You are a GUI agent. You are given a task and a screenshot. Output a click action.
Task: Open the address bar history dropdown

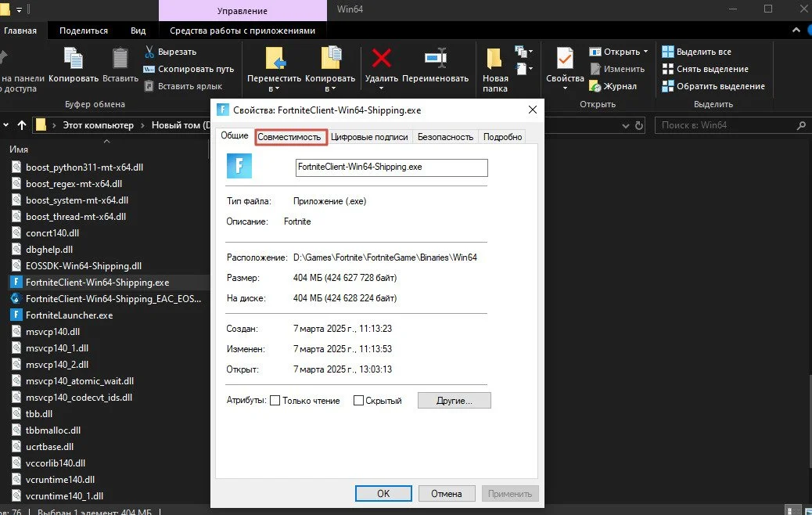pos(626,125)
